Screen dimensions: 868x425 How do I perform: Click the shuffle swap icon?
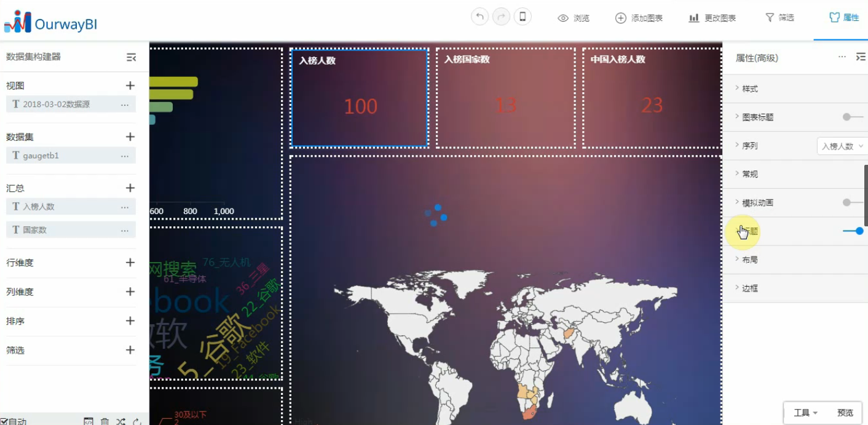121,421
